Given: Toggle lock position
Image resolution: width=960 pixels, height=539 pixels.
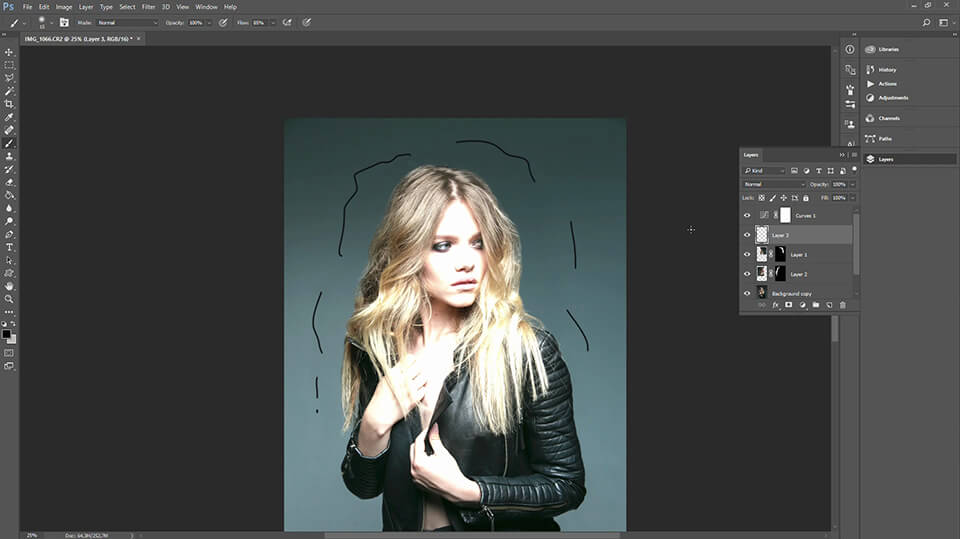Looking at the screenshot, I should point(784,198).
